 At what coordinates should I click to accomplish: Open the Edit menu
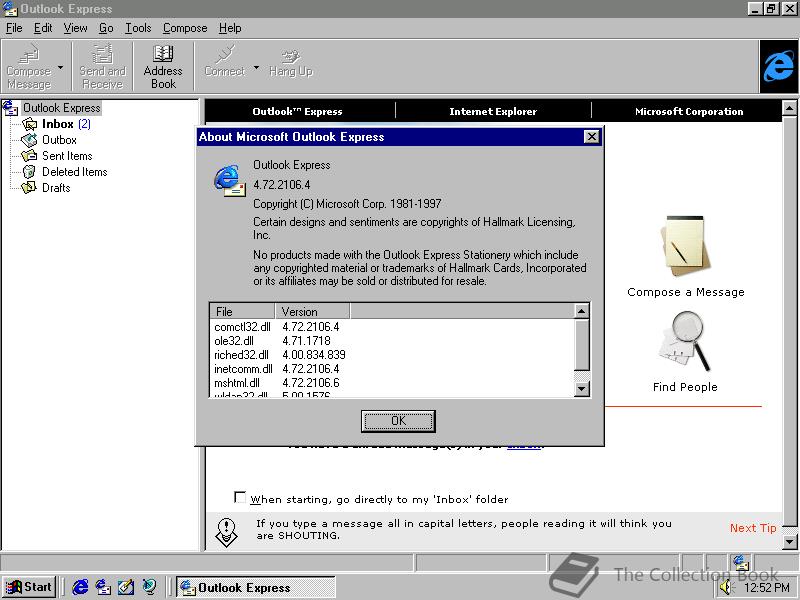(x=43, y=28)
